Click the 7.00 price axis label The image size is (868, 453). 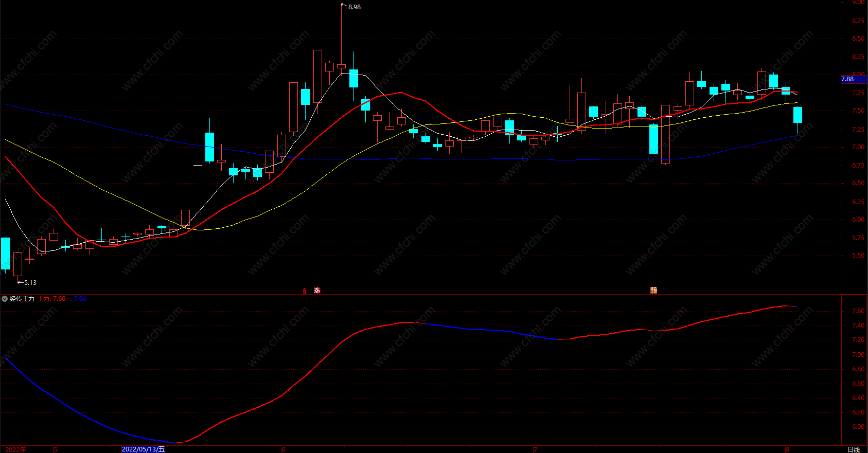coord(858,147)
